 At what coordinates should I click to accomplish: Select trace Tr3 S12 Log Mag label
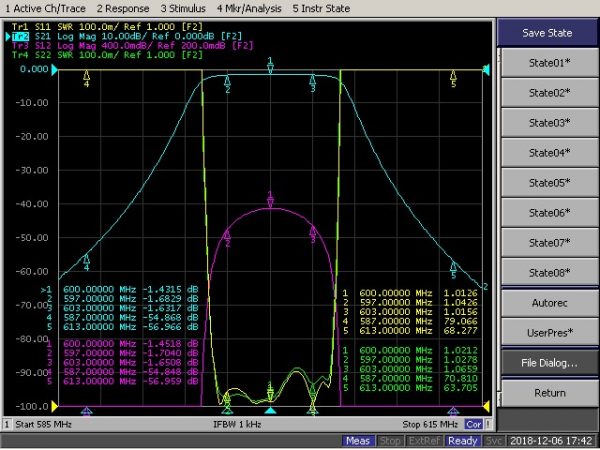132,46
